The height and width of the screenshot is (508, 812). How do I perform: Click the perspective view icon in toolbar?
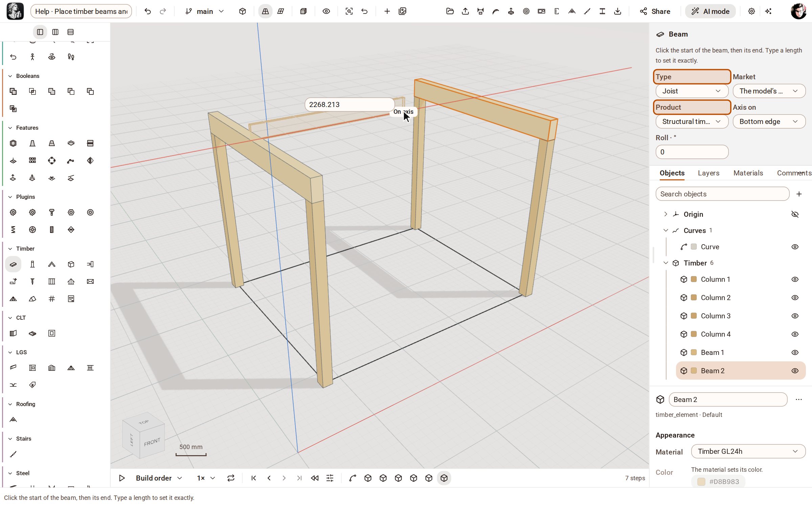click(x=265, y=11)
